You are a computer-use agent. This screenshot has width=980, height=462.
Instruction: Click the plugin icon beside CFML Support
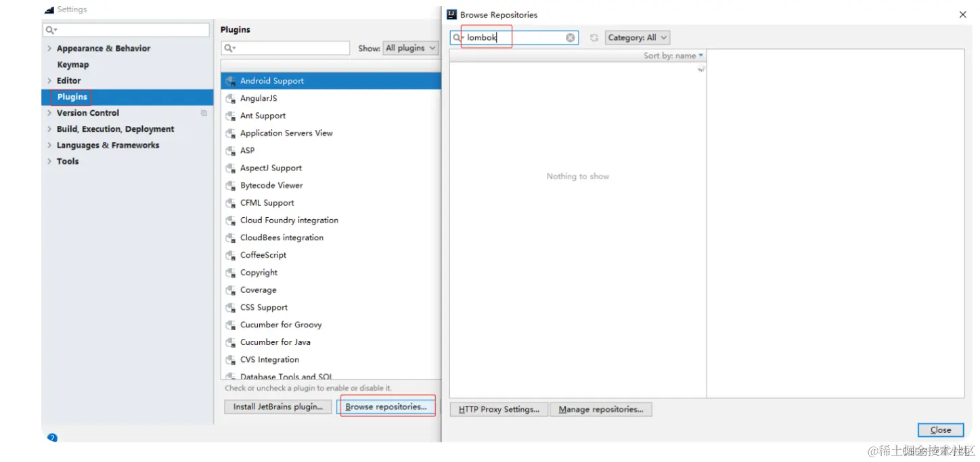point(231,203)
